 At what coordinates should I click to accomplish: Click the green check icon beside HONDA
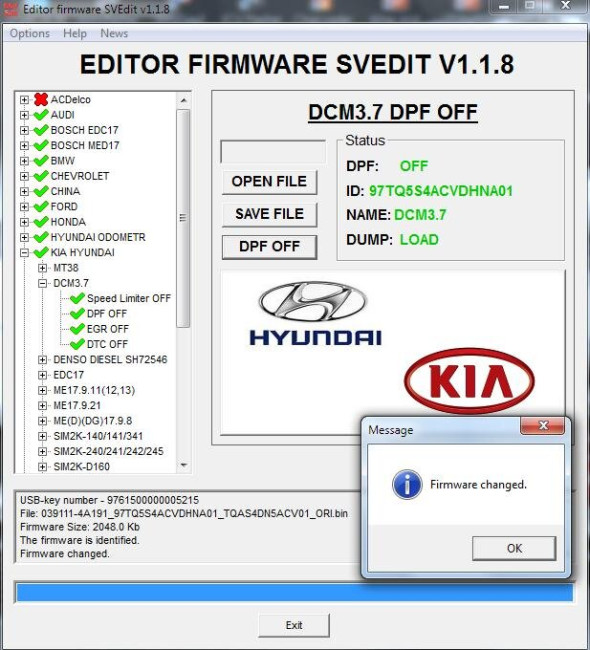pos(41,222)
